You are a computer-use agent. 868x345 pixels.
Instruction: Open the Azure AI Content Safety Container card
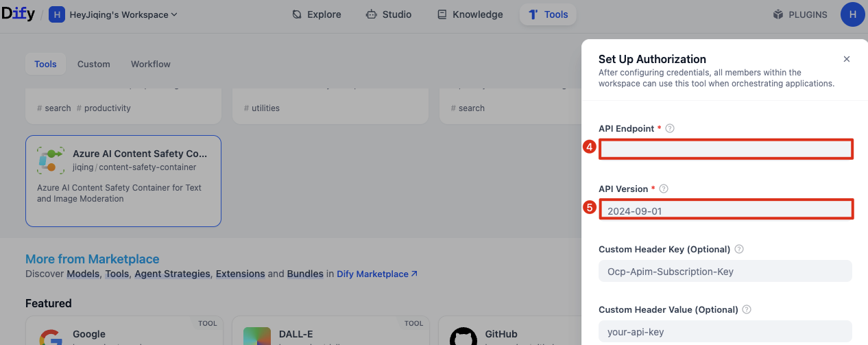pos(123,180)
